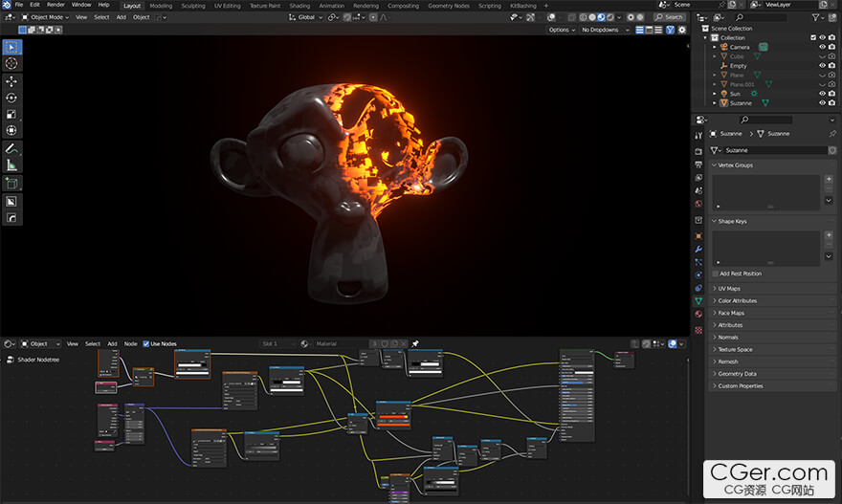Click the Scene name field

click(x=696, y=5)
